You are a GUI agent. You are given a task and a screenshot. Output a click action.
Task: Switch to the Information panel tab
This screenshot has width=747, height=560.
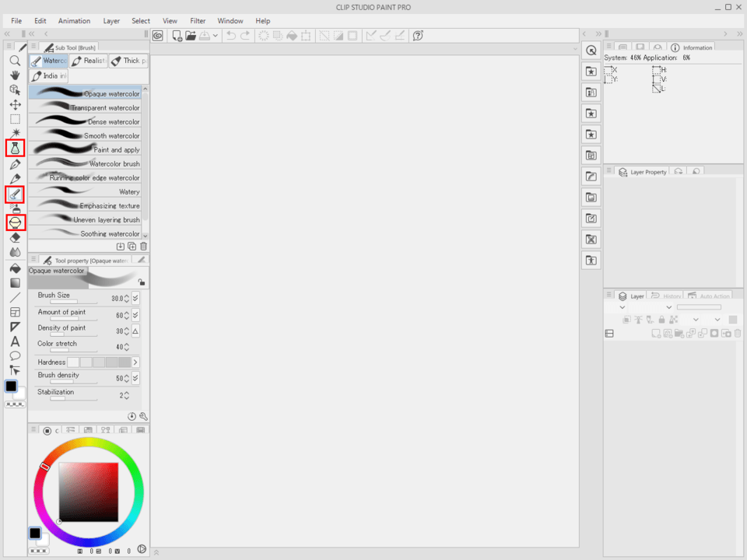pos(691,47)
